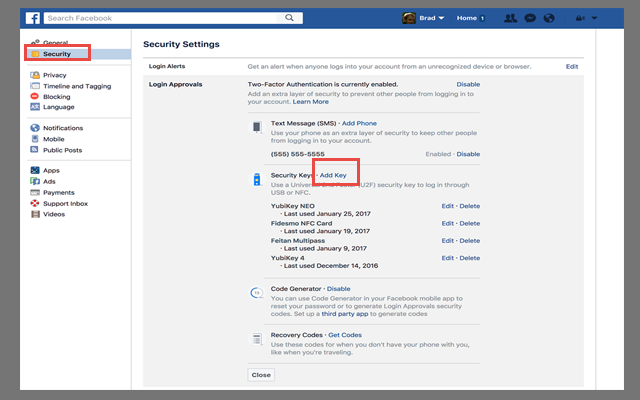Click the Search Facebook input field

[x=160, y=18]
